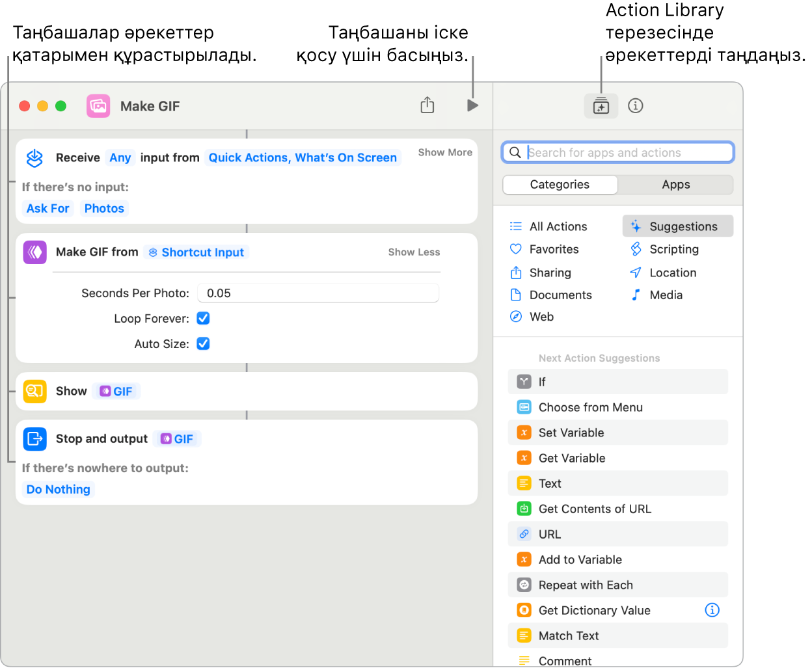Select the Scripting category
Viewport: 812px width, 668px height.
pos(664,249)
